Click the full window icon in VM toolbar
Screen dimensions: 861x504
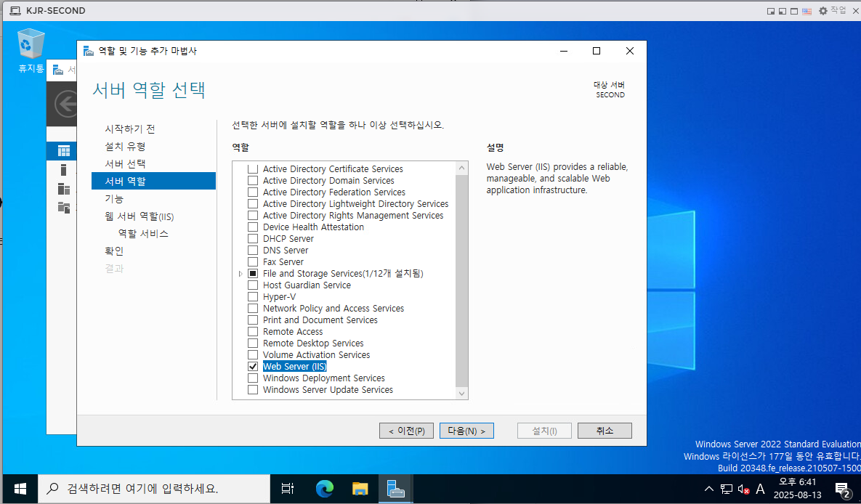tap(794, 11)
